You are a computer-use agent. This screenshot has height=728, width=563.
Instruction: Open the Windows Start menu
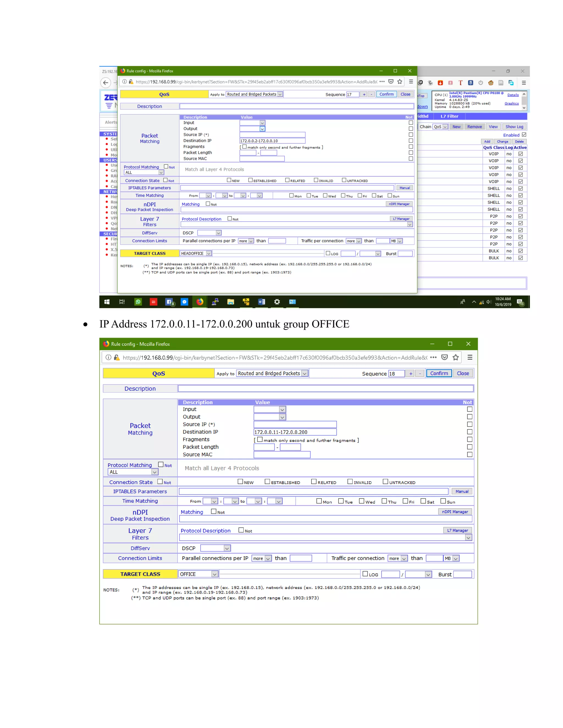pyautogui.click(x=107, y=302)
